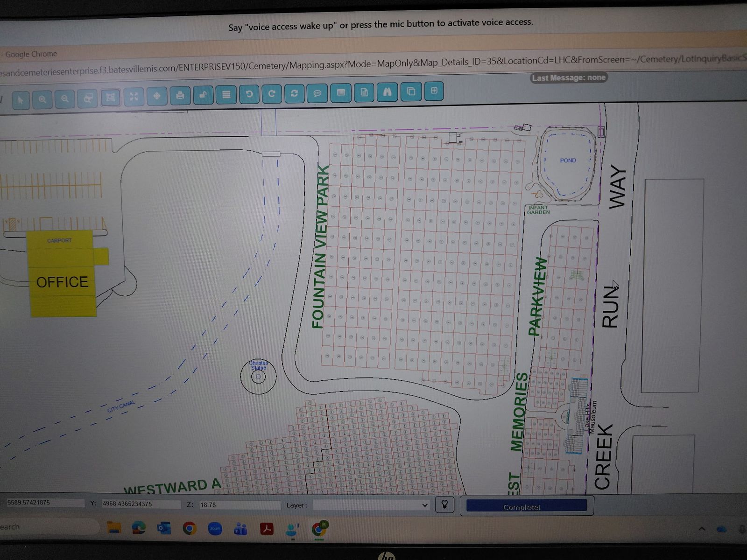Click the light bulb button

[444, 504]
